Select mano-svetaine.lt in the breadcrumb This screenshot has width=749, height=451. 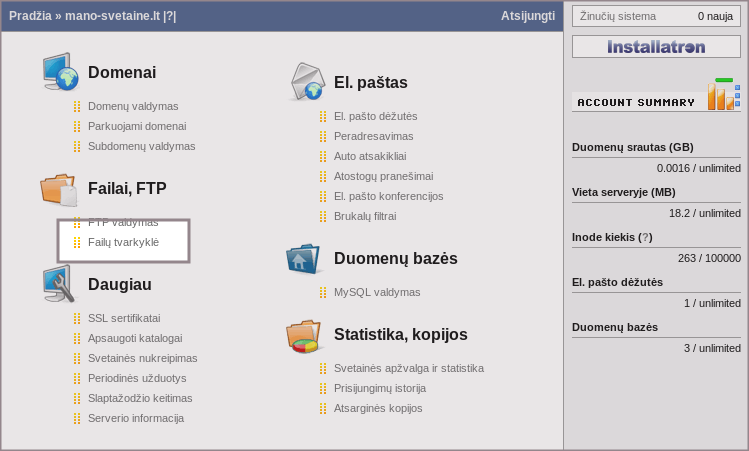[x=112, y=16]
